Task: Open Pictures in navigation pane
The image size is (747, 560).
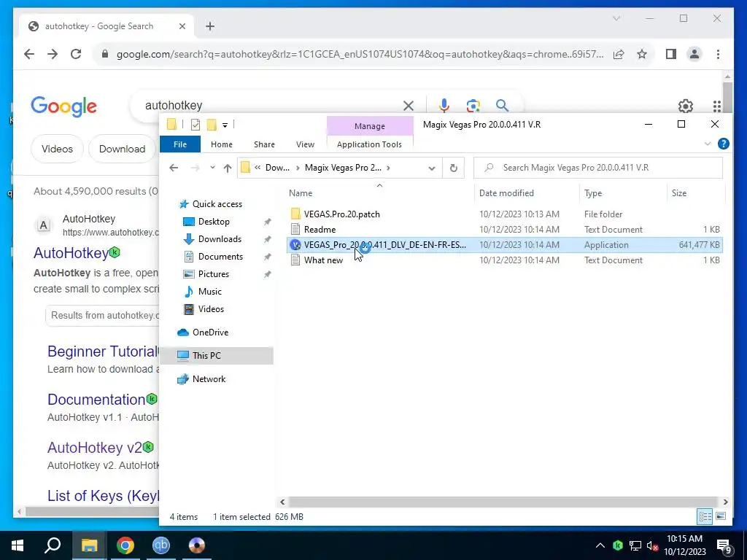Action: tap(214, 274)
